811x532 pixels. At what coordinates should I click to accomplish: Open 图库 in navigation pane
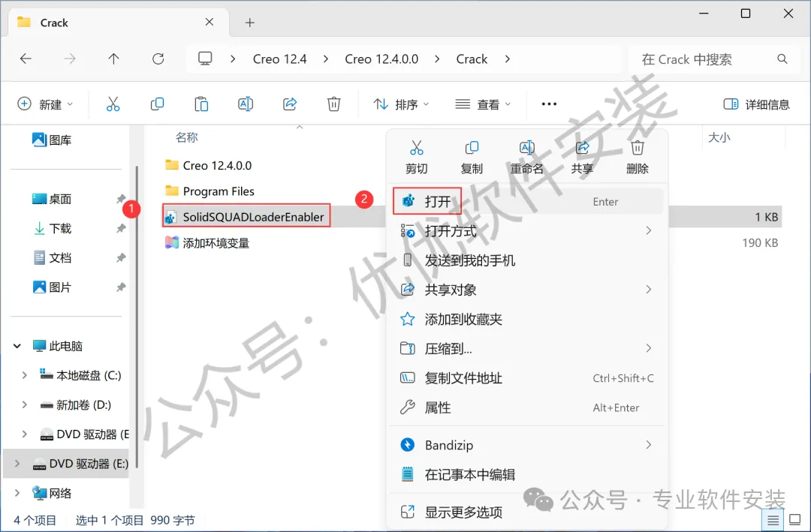[53, 140]
